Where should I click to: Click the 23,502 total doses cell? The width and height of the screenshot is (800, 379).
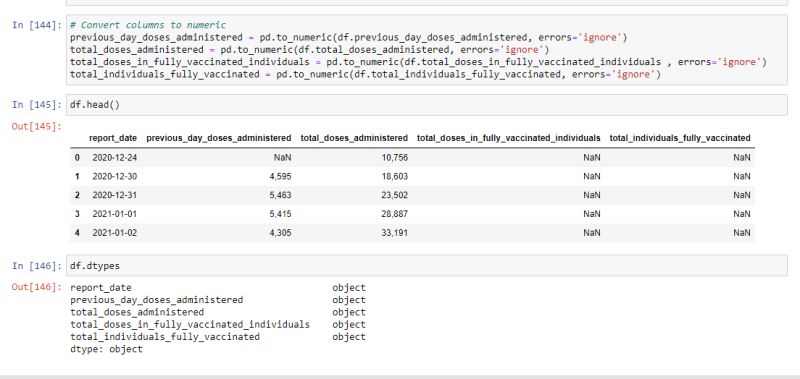click(395, 195)
